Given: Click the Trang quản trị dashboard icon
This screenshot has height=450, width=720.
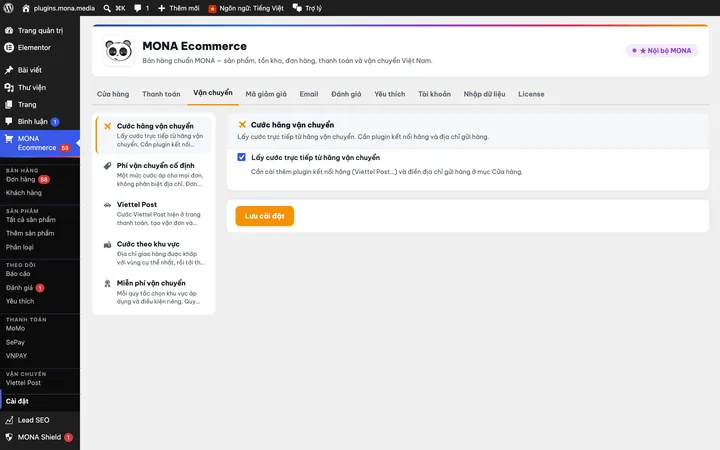Looking at the screenshot, I should point(9,30).
